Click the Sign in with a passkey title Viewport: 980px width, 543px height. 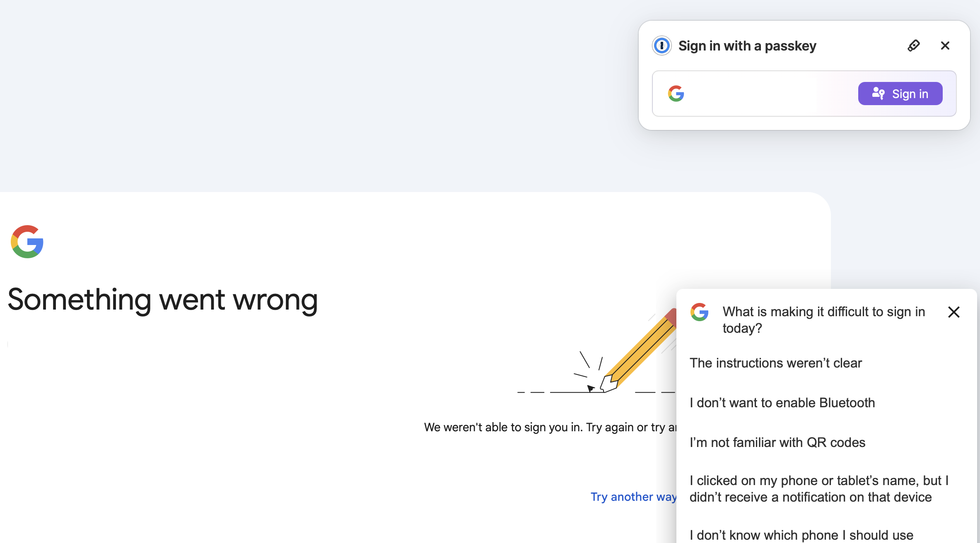tap(747, 46)
